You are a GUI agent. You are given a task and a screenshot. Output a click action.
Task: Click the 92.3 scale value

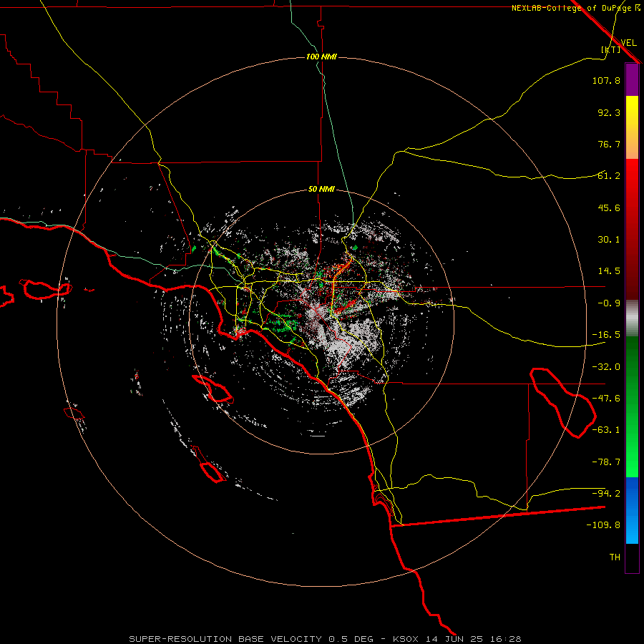point(609,112)
